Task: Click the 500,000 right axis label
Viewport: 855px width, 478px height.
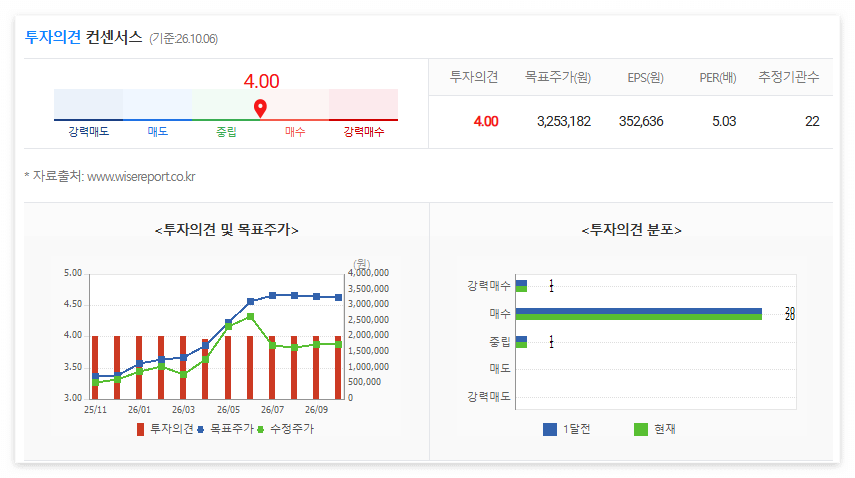Action: click(x=365, y=382)
